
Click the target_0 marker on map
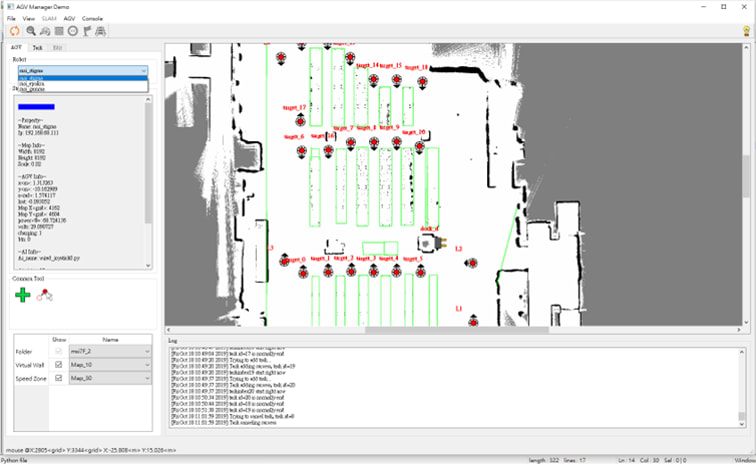[303, 273]
